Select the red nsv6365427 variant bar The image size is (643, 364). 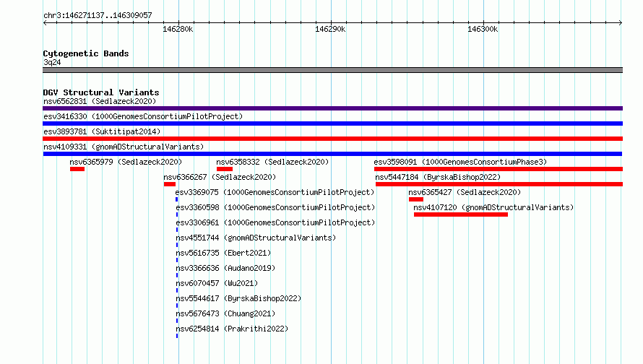pyautogui.click(x=416, y=199)
